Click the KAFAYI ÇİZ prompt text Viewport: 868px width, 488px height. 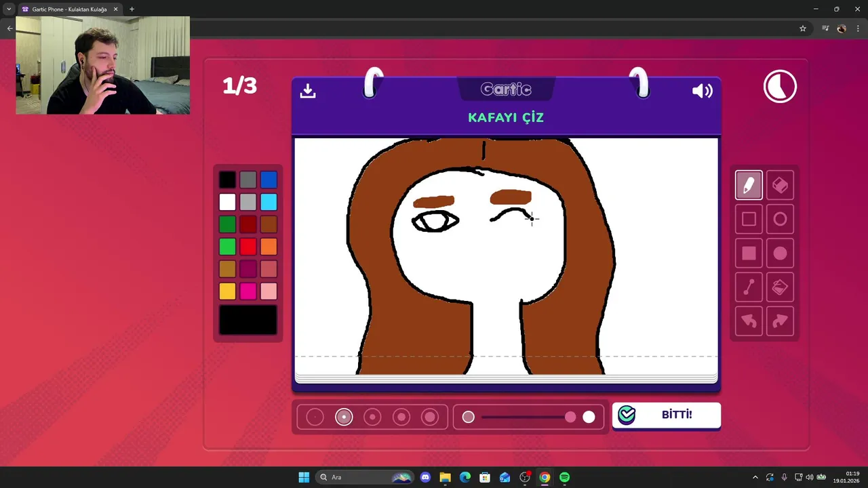pyautogui.click(x=506, y=117)
